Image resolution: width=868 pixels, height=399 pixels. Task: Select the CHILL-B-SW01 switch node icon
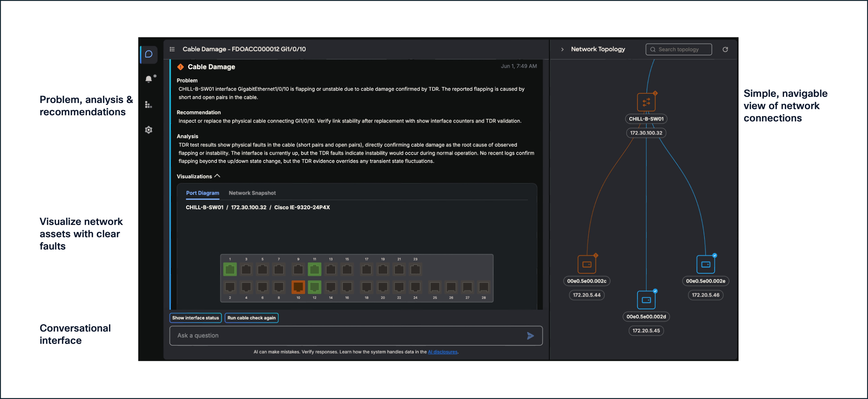[646, 102]
